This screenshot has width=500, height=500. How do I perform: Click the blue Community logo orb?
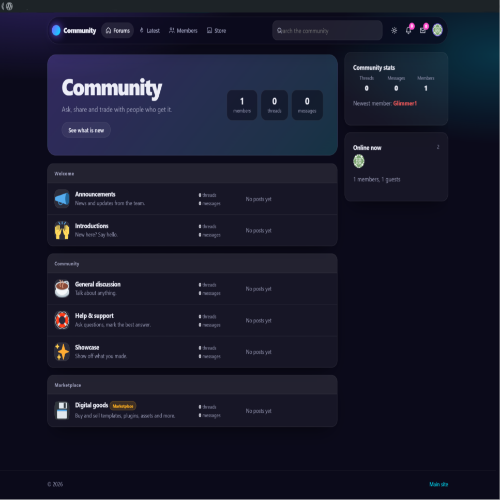56,30
